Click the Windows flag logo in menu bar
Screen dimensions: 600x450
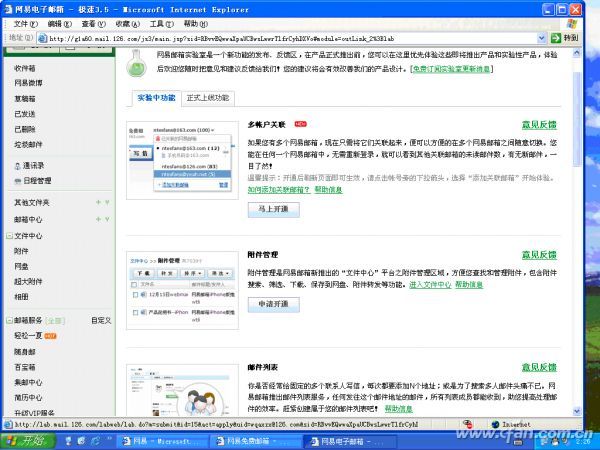572,24
